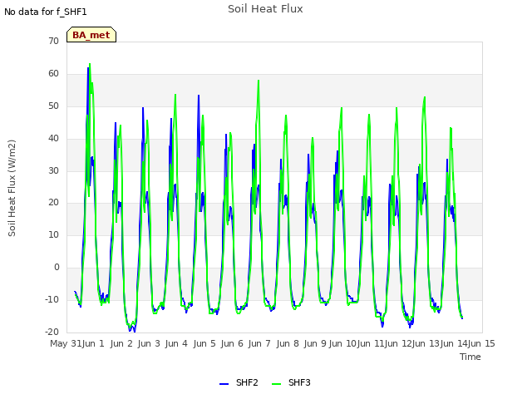This screenshot has height=399, width=532.
Task: Click the Jun 5 x-axis tick label
Action: [204, 343]
